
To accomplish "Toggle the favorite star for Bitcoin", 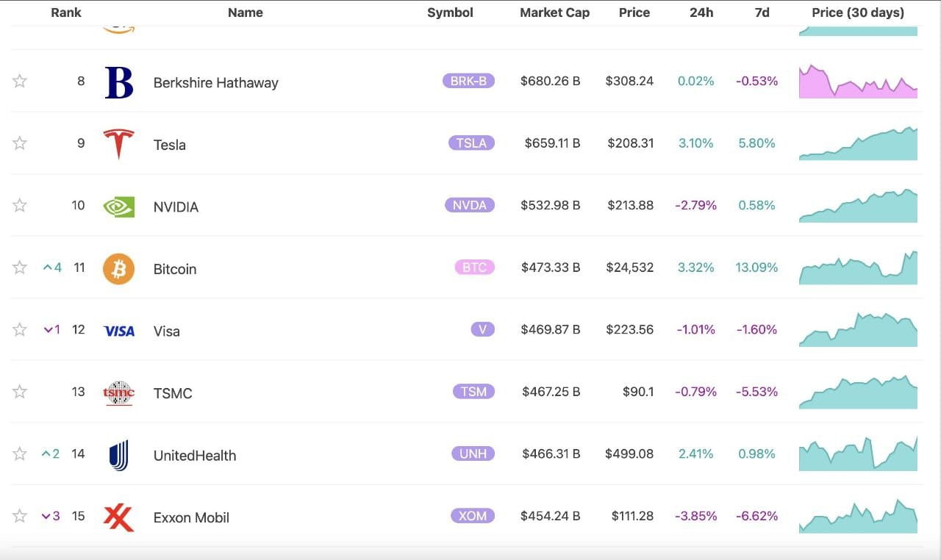I will pos(19,268).
